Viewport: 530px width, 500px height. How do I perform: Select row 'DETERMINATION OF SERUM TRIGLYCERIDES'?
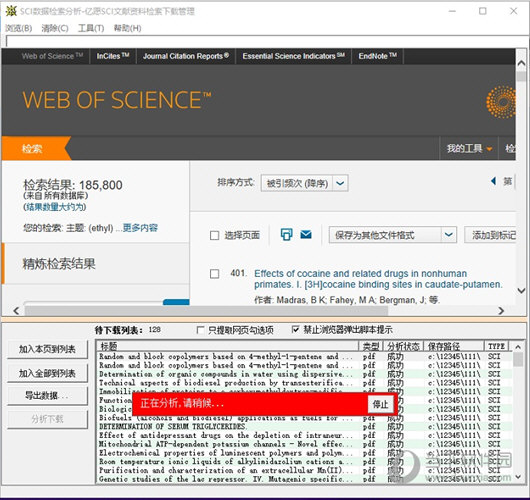[304, 427]
